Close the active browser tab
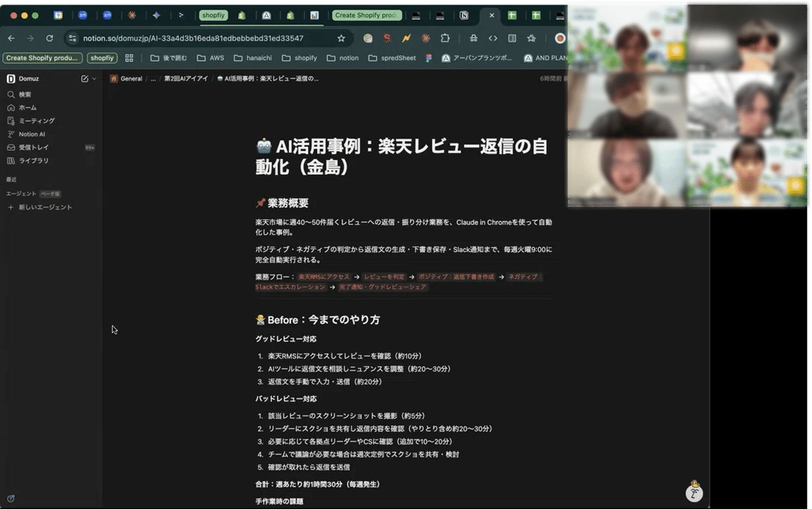The width and height of the screenshot is (812, 509). click(x=492, y=15)
